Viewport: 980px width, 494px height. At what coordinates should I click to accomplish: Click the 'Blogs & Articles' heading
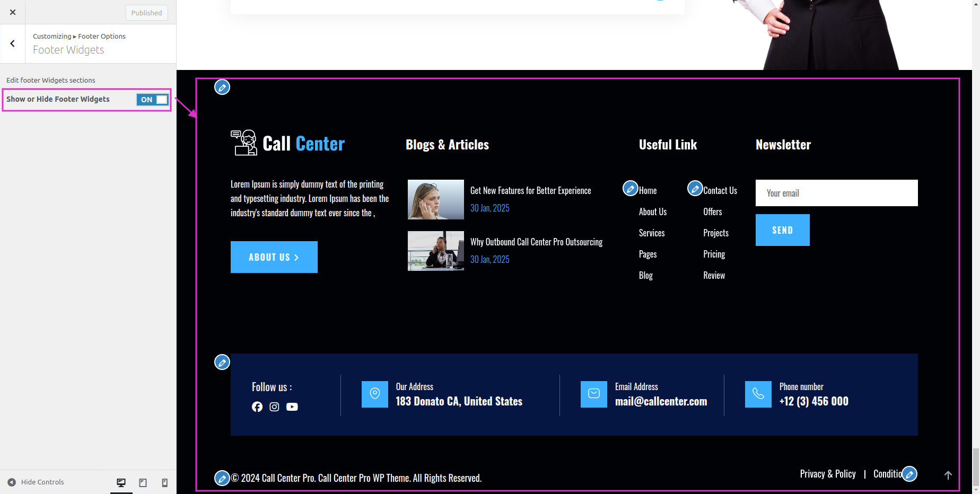[x=448, y=145]
